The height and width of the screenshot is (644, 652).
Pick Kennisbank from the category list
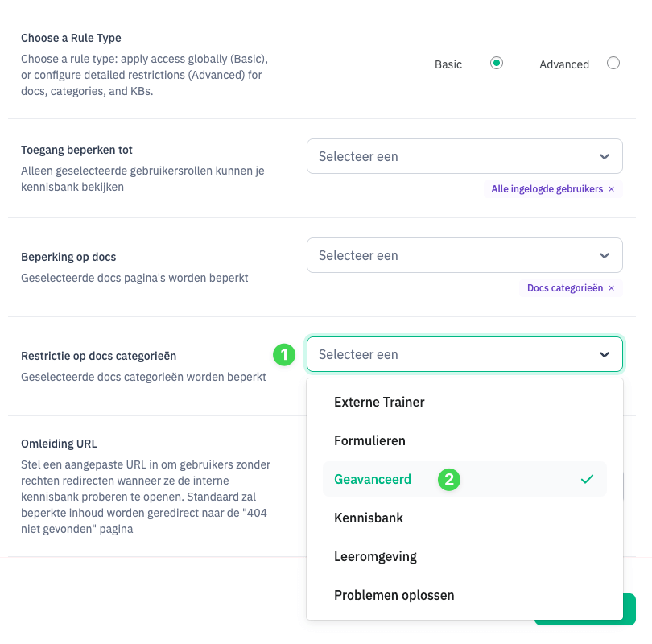pos(369,518)
